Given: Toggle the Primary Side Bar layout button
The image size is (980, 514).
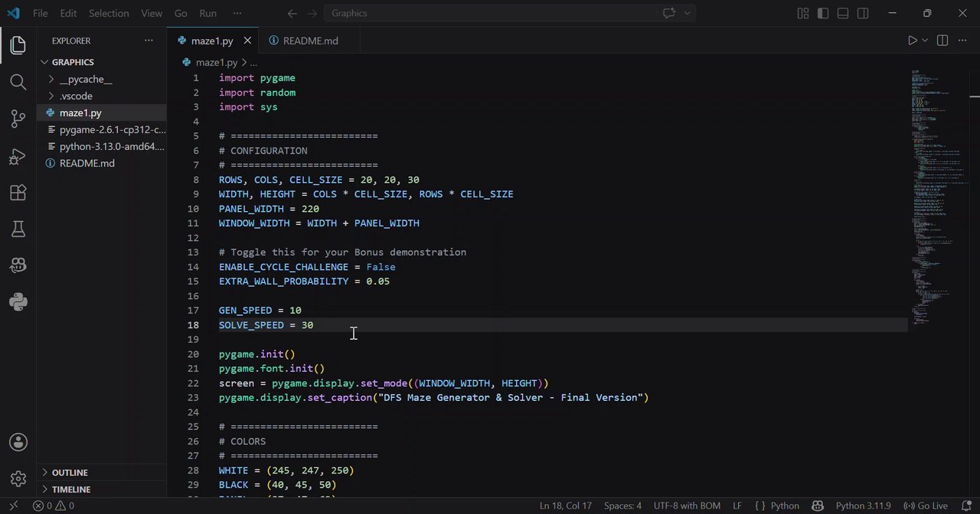Looking at the screenshot, I should [823, 13].
